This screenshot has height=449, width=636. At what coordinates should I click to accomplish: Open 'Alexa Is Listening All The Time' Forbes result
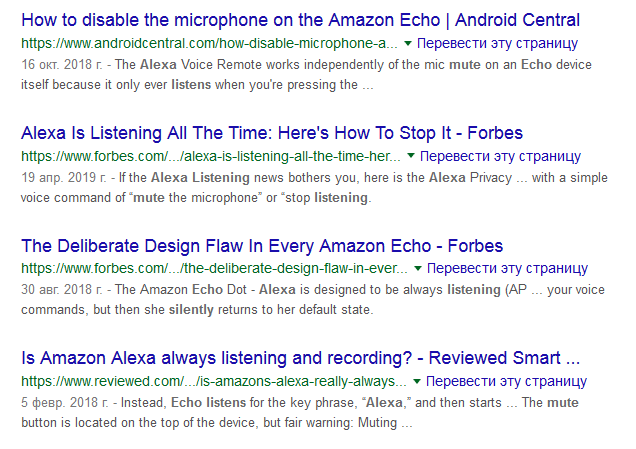272,133
